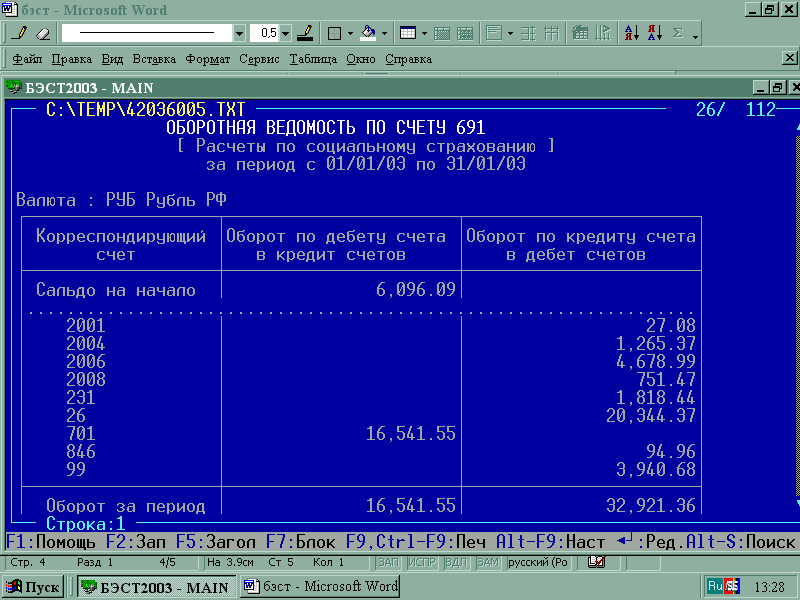Click F7:Блок in the function bar
The height and width of the screenshot is (600, 800).
301,542
